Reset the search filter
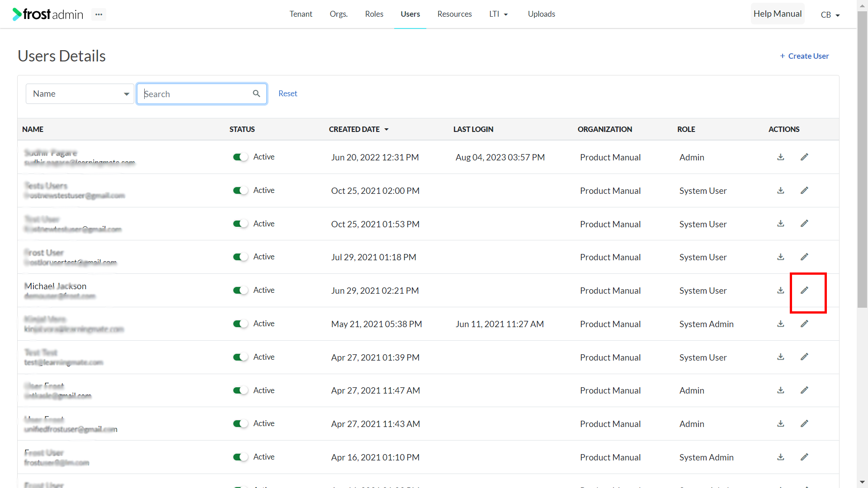868x488 pixels. click(x=288, y=94)
